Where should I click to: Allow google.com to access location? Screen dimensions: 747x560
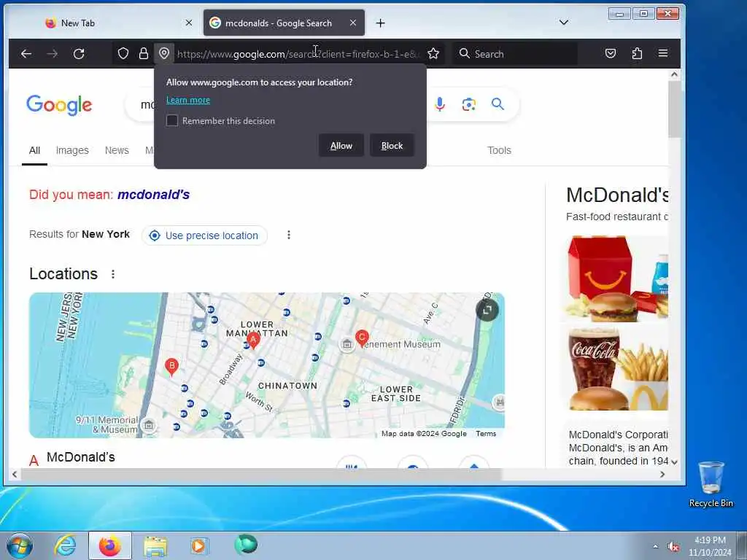[341, 146]
